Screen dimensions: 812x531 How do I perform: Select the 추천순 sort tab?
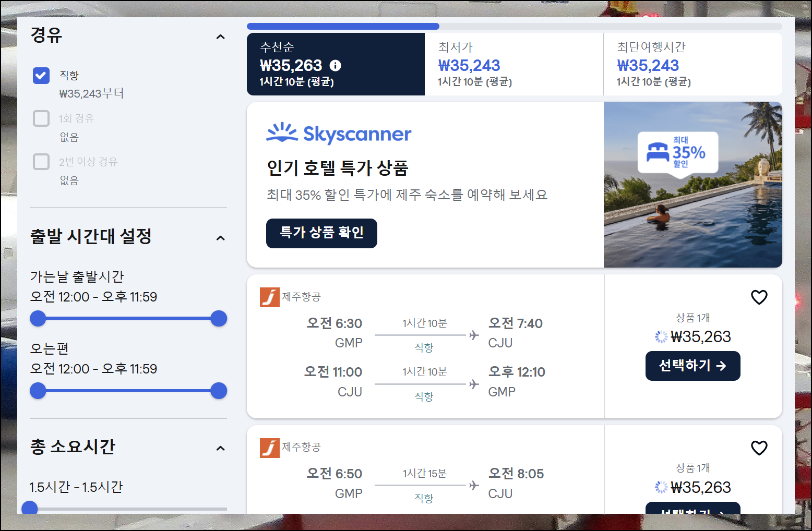coord(336,64)
